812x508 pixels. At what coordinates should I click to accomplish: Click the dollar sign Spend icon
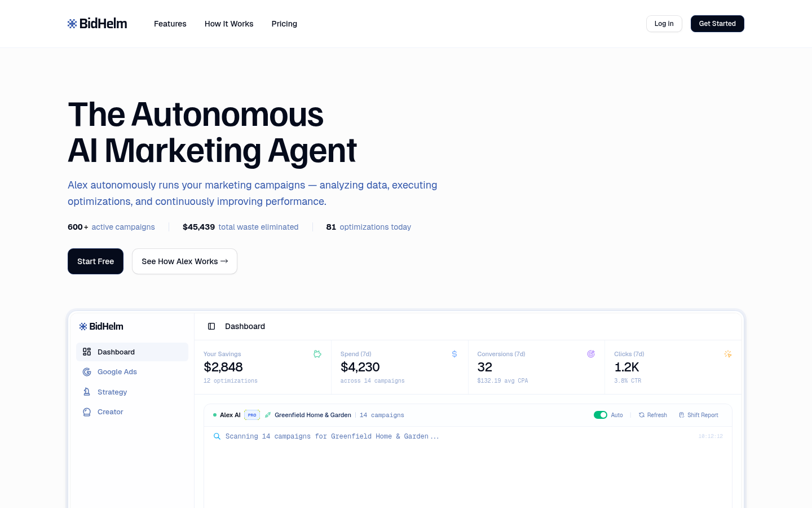tap(454, 354)
